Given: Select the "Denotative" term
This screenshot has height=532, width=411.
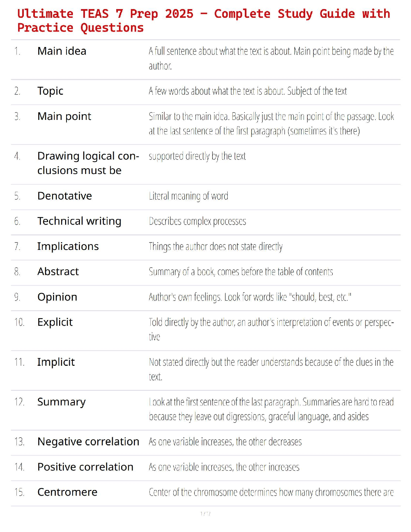Looking at the screenshot, I should pyautogui.click(x=64, y=196).
